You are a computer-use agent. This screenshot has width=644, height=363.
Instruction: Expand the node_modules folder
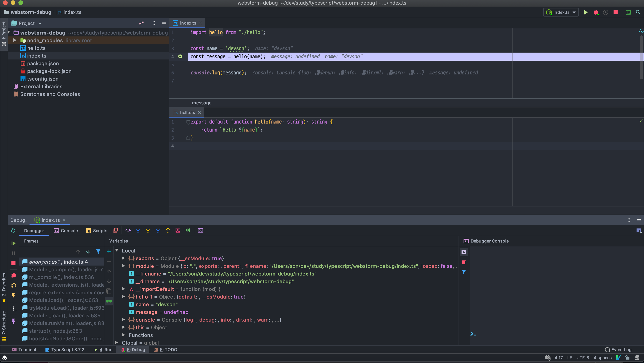point(15,40)
